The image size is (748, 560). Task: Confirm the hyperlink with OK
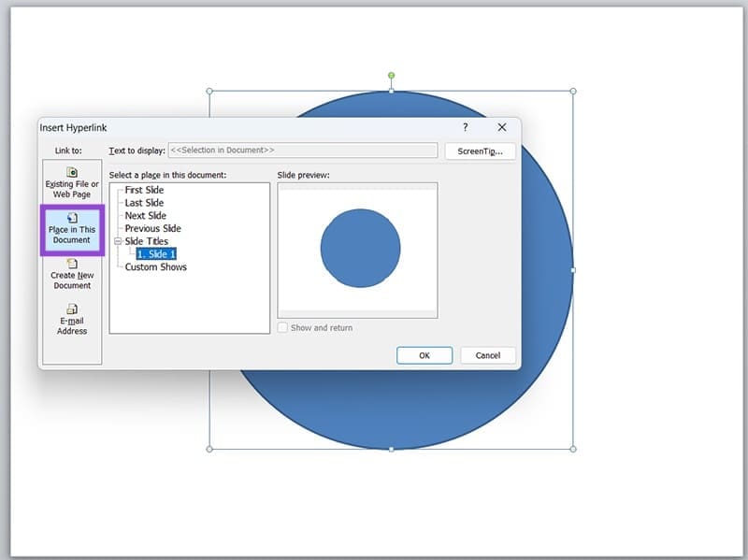(x=424, y=355)
